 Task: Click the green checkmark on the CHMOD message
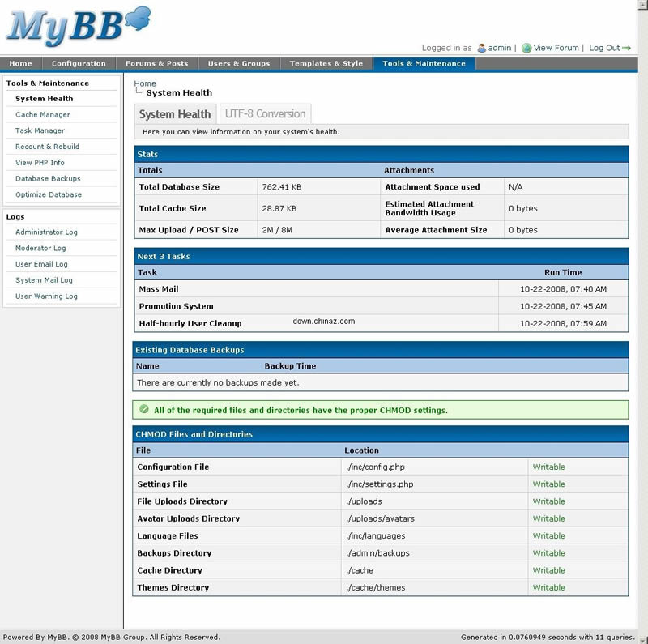[x=144, y=411]
